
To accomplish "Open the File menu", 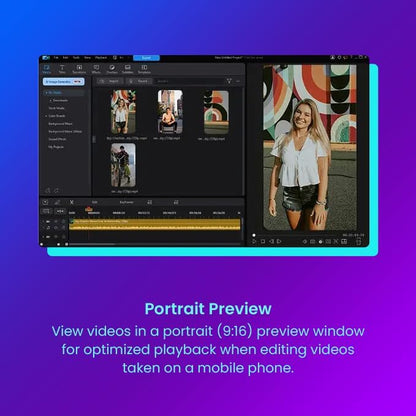I will pos(56,58).
